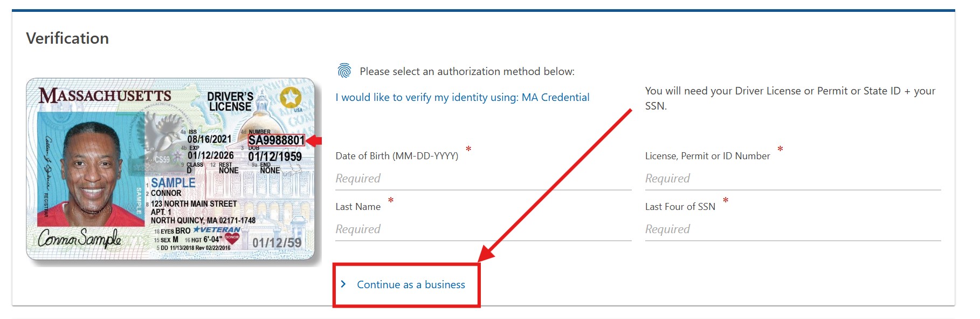Click the Connor Sample signature on license
The image size is (980, 319).
(x=79, y=238)
